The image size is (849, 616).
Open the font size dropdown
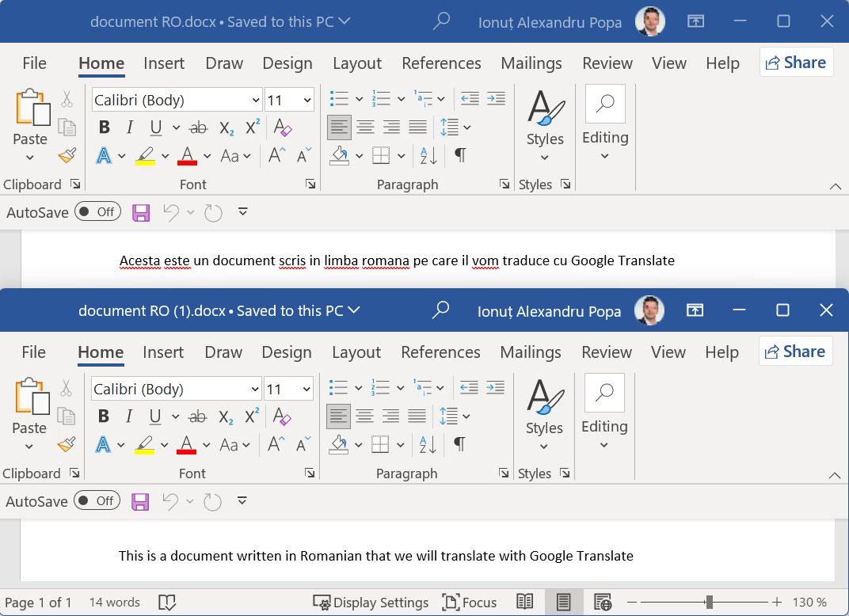(x=306, y=100)
